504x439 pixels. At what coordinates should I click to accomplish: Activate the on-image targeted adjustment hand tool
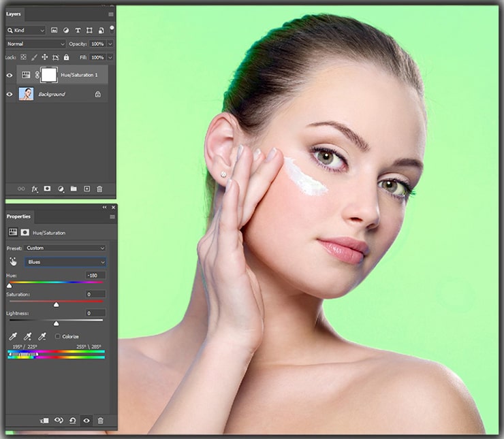[x=13, y=262]
